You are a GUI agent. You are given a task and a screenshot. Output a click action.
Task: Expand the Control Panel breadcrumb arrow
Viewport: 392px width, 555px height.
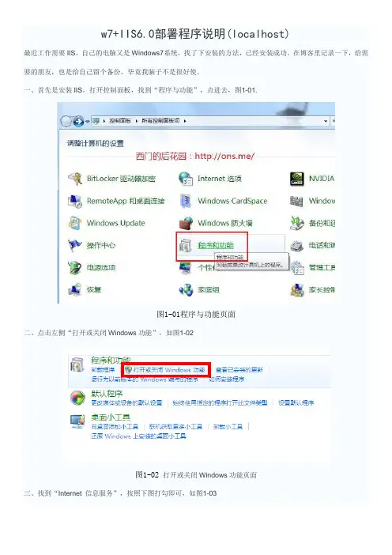tap(137, 121)
